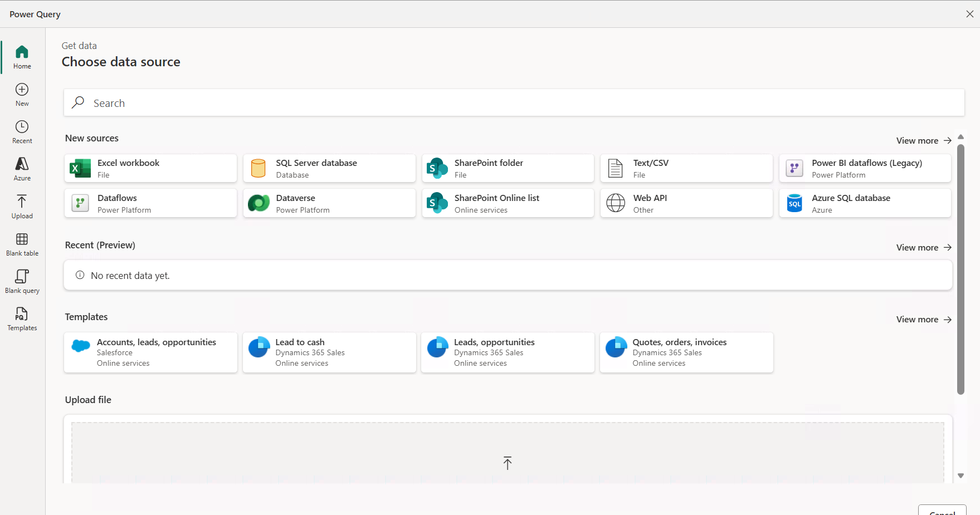Click the search magnifier icon
Viewport: 980px width, 515px height.
coord(78,102)
